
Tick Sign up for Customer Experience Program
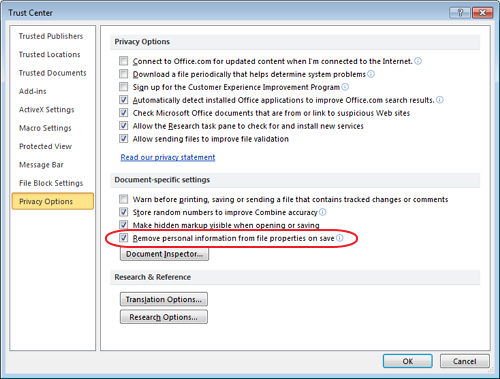[124, 87]
